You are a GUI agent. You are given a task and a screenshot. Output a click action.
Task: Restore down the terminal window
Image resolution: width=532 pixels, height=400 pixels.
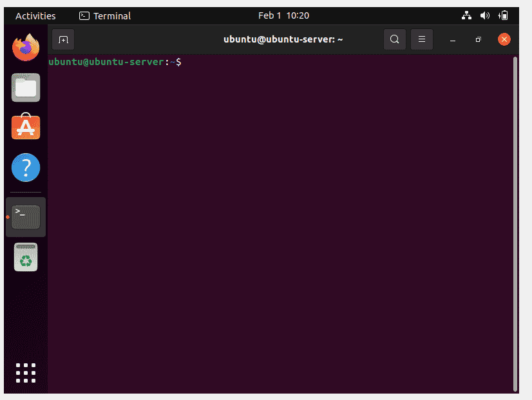(x=479, y=40)
